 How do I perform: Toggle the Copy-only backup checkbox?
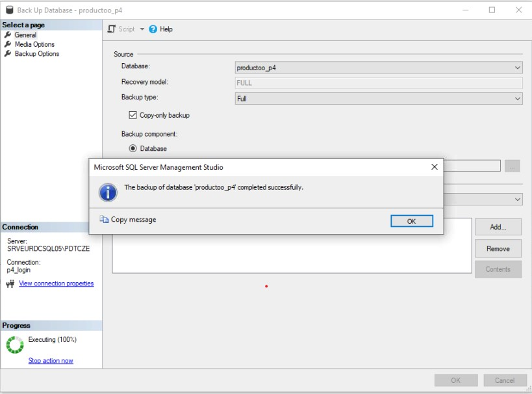133,115
